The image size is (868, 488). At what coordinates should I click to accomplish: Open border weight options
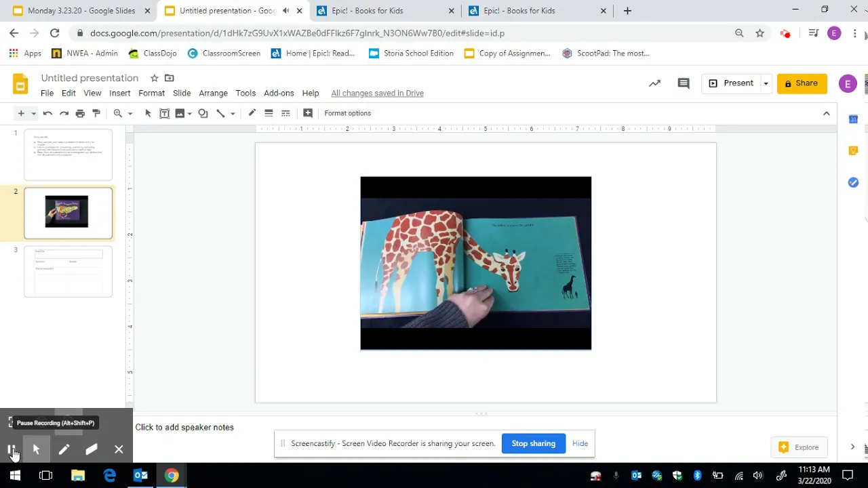pos(269,113)
